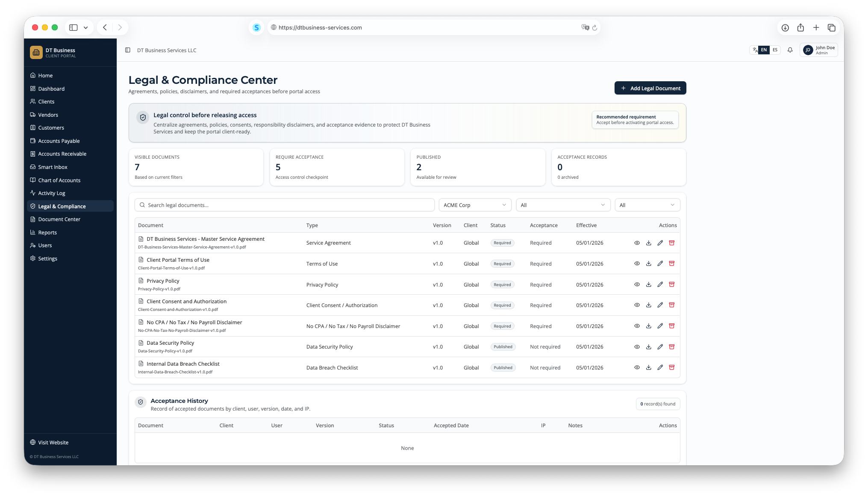
Task: Download the Privacy Policy PDF
Action: click(x=648, y=284)
